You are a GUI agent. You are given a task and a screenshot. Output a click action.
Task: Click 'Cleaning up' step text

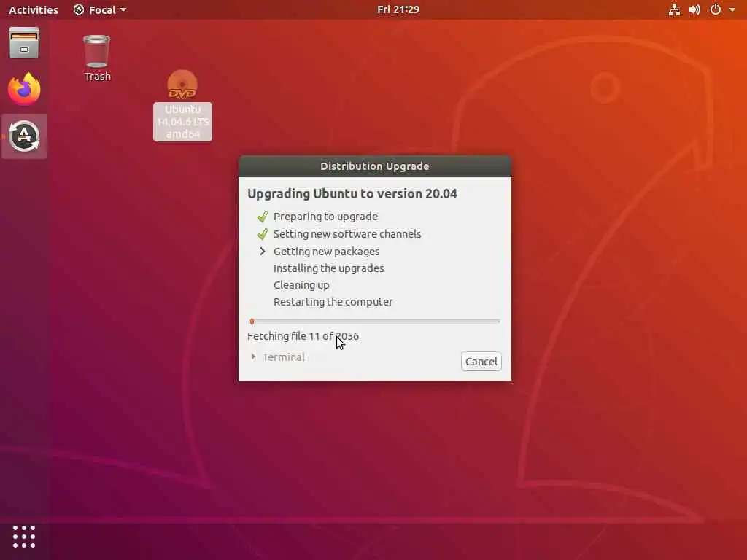(x=301, y=285)
